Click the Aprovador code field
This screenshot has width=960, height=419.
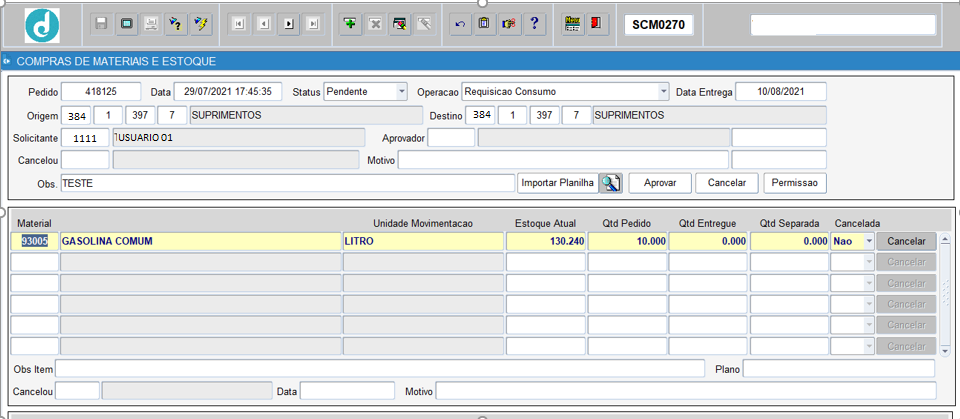coord(451,138)
